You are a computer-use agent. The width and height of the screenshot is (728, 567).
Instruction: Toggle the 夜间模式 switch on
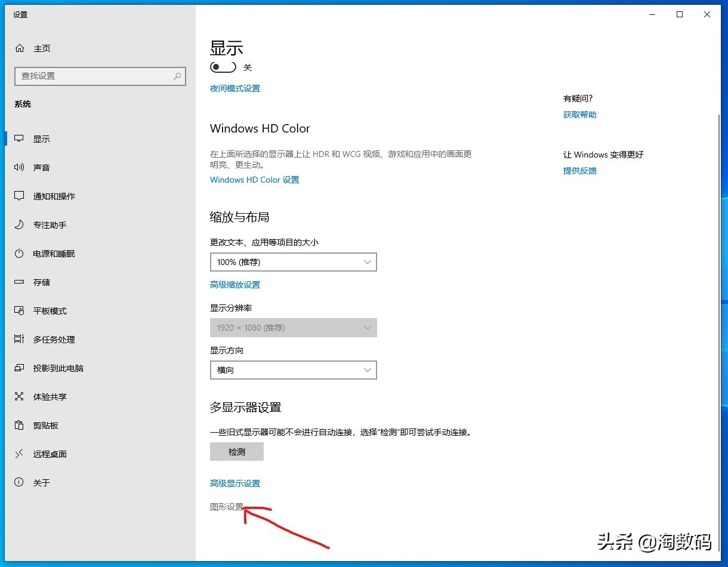click(223, 67)
